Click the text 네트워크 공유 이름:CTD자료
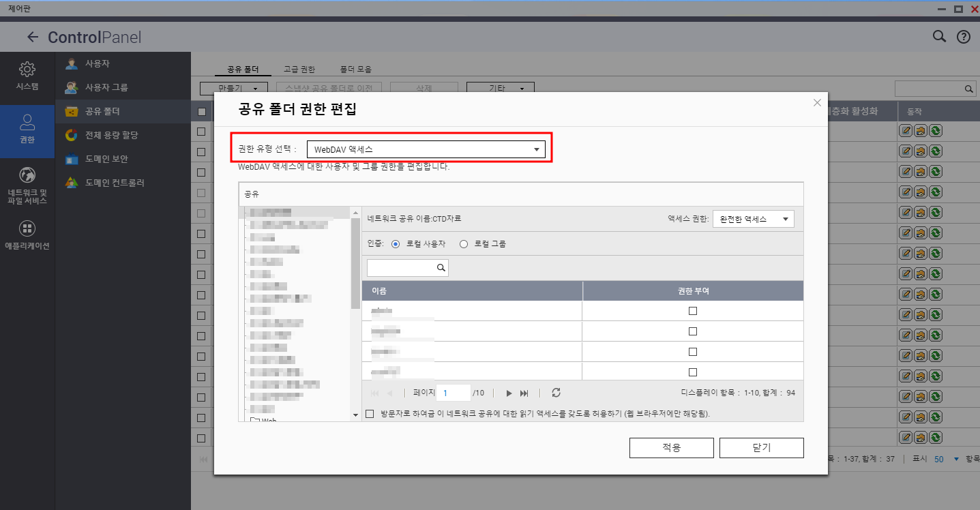The height and width of the screenshot is (510, 980). (x=414, y=219)
